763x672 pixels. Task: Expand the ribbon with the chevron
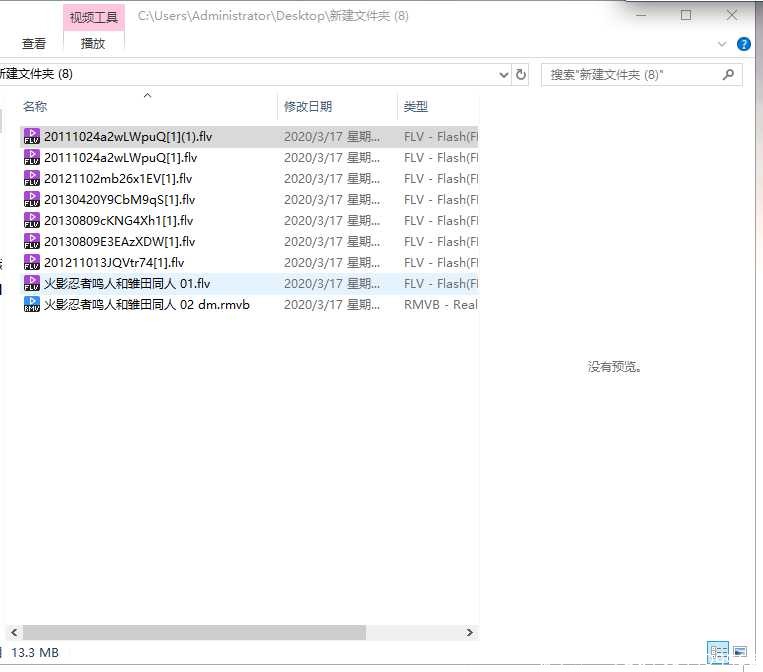click(x=722, y=44)
